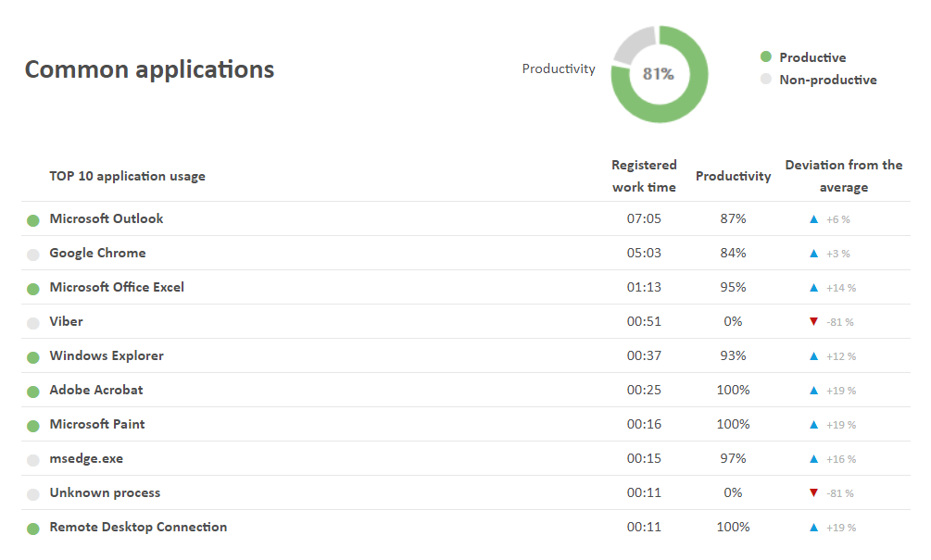Click the green dot beside Microsoft Outlook

33,220
